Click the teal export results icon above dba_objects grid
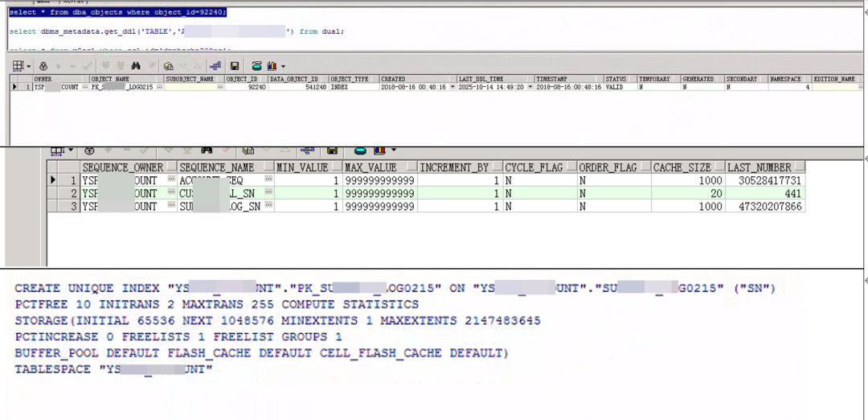Image resolution: width=868 pixels, height=420 pixels. [256, 67]
